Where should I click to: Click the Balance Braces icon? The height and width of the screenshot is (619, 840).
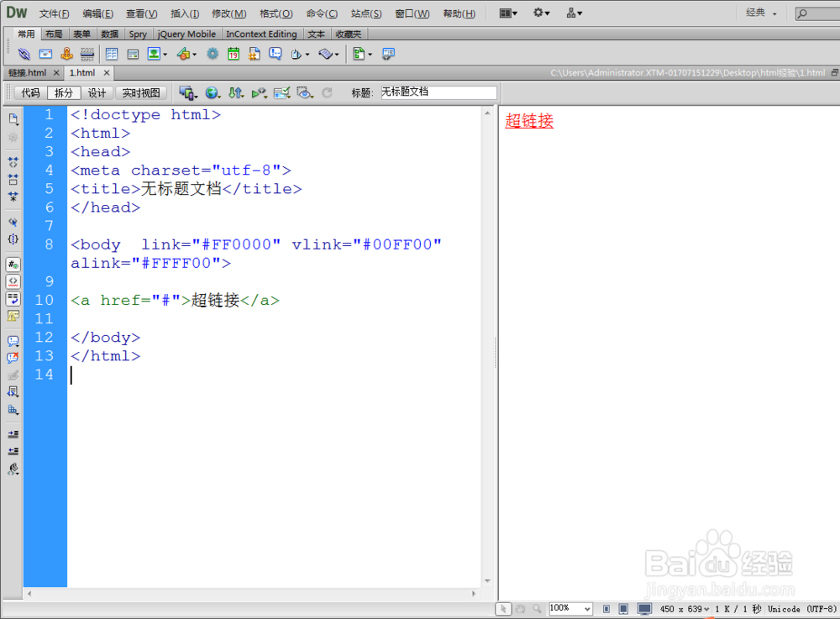(x=13, y=239)
